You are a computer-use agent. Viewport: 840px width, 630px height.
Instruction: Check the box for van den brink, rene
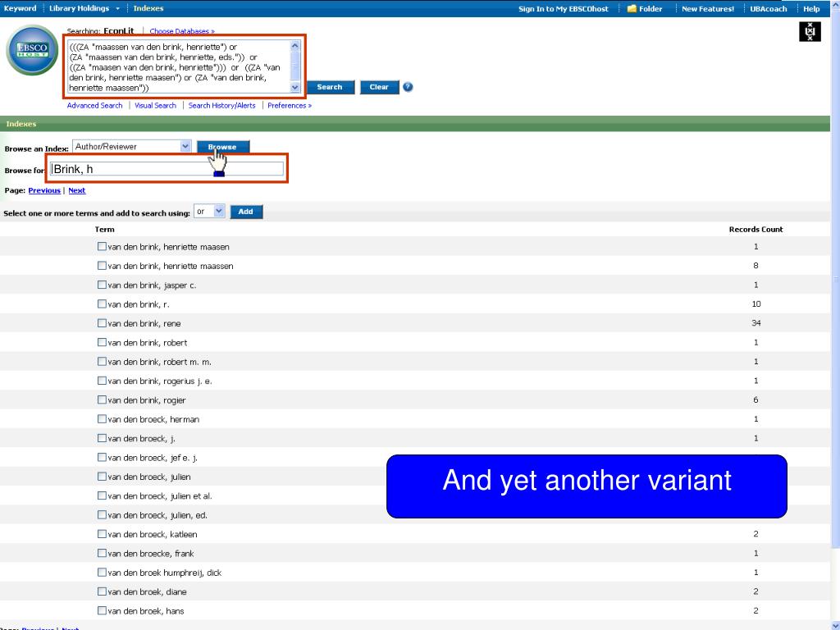tap(102, 323)
